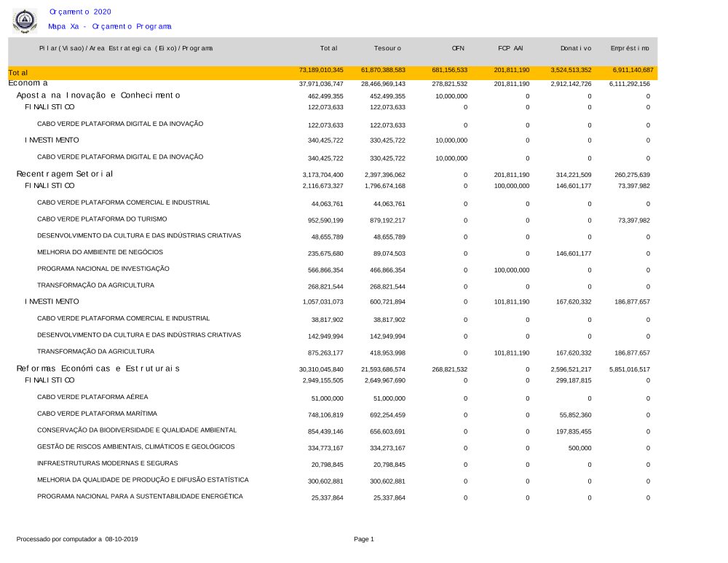
Task: Click the orange highlighted 'Total' row label
Action: pos(18,73)
